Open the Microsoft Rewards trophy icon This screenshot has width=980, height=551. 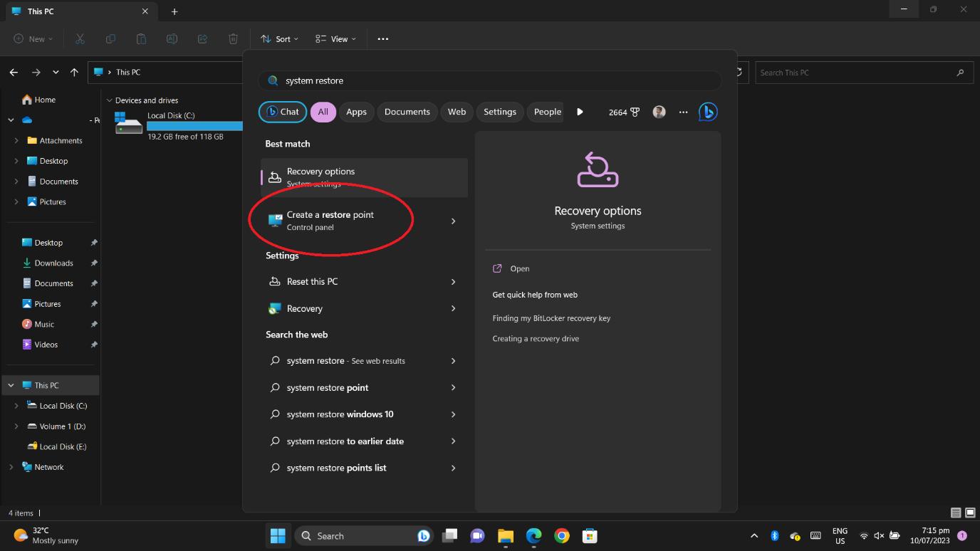click(634, 112)
